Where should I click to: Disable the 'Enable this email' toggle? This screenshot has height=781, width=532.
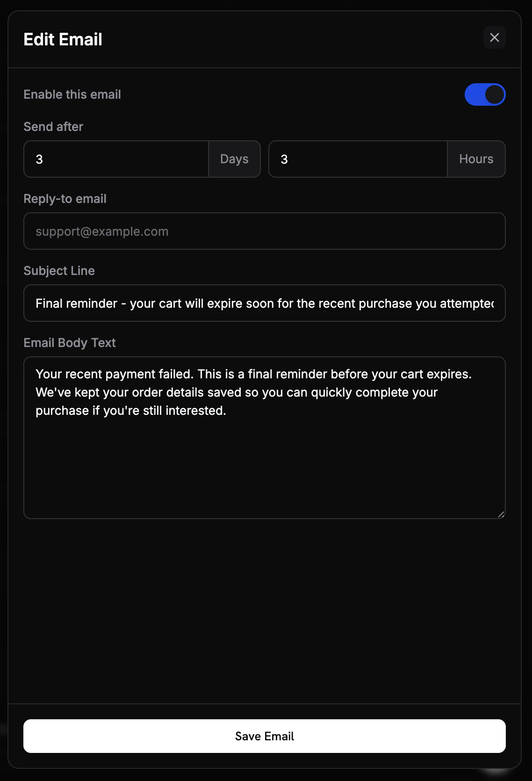485,94
